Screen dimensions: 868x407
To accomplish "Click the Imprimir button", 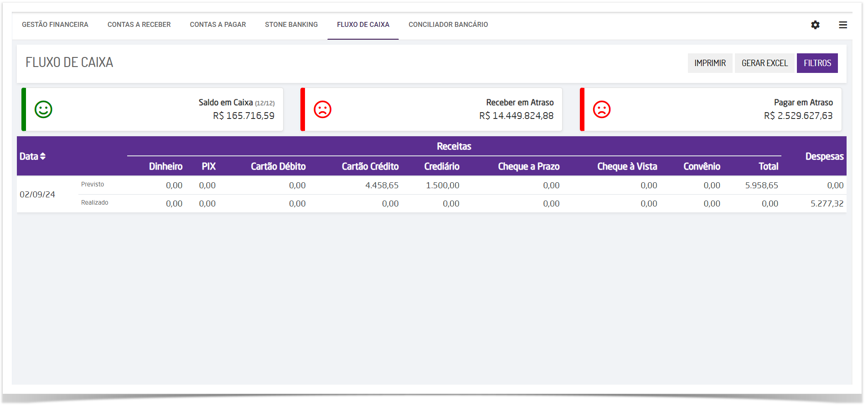I will pyautogui.click(x=710, y=63).
